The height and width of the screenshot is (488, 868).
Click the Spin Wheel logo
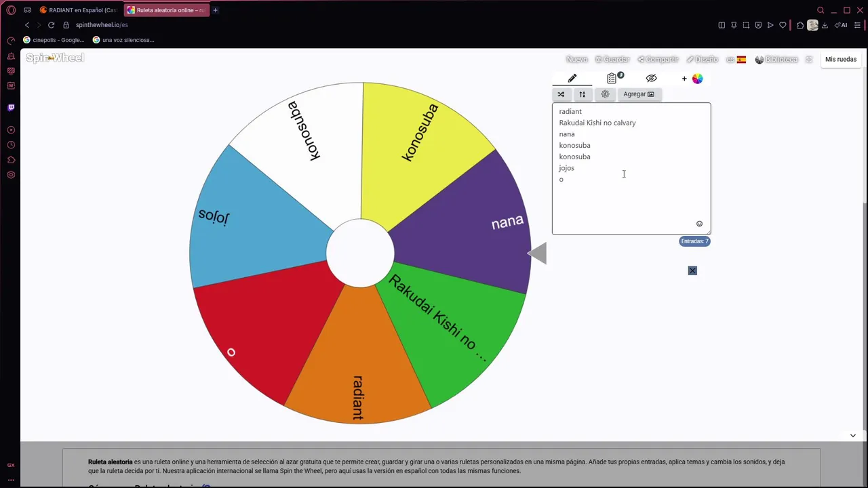55,58
